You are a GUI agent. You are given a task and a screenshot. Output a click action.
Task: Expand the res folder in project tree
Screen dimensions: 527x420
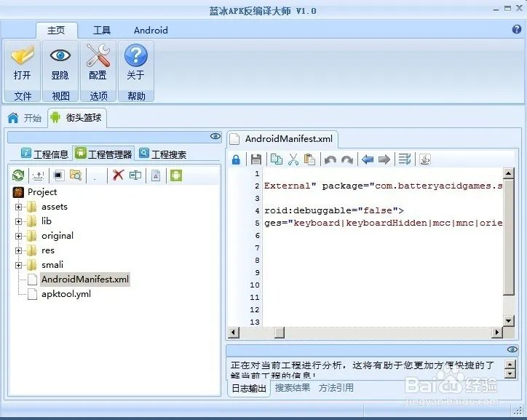tap(19, 250)
